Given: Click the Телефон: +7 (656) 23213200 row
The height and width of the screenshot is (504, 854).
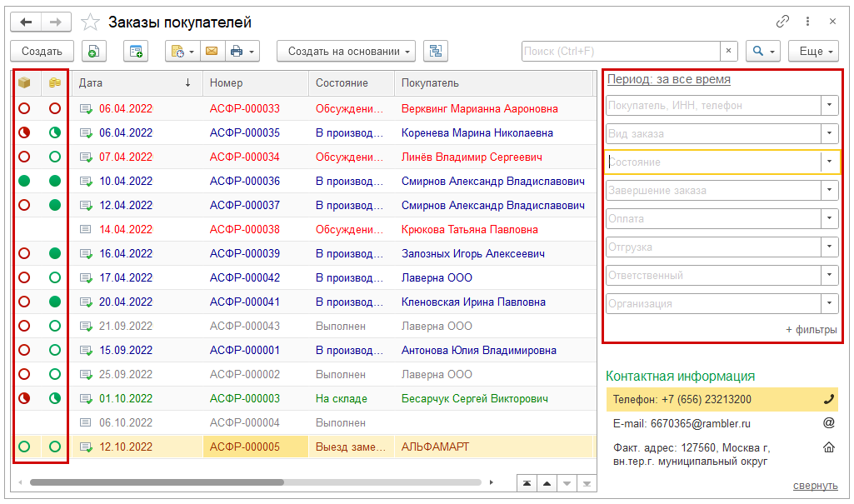Looking at the screenshot, I should [722, 400].
